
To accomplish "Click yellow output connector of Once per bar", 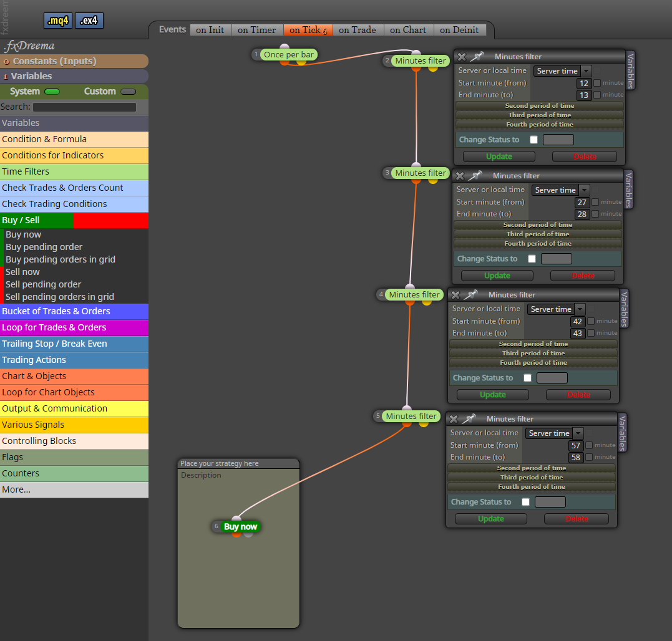I will pyautogui.click(x=301, y=62).
